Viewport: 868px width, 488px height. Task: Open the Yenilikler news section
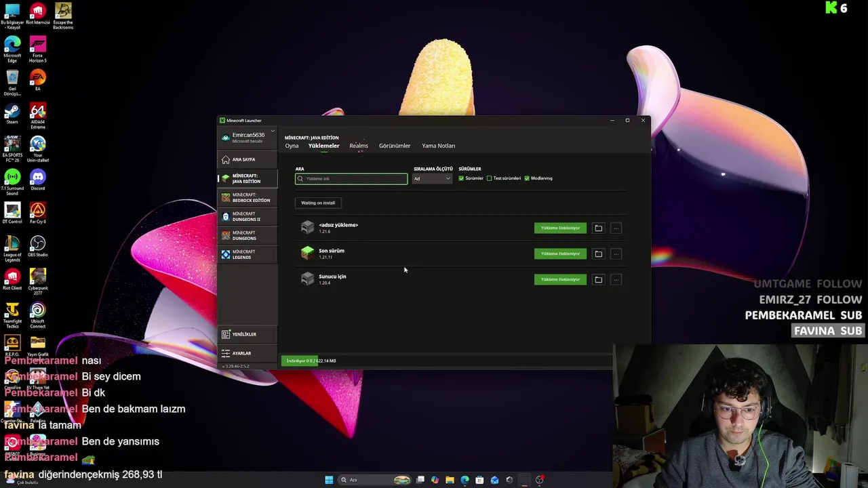[x=248, y=334]
